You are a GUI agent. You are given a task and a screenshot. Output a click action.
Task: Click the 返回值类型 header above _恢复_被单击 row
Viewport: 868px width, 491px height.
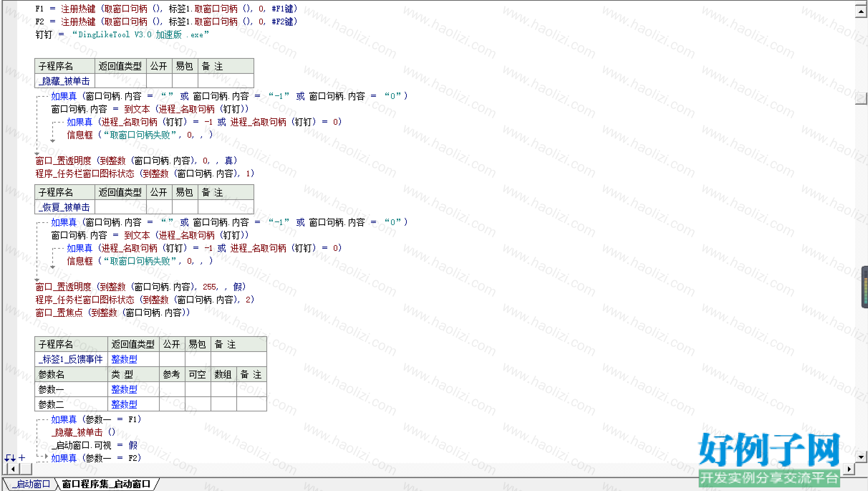tap(121, 192)
